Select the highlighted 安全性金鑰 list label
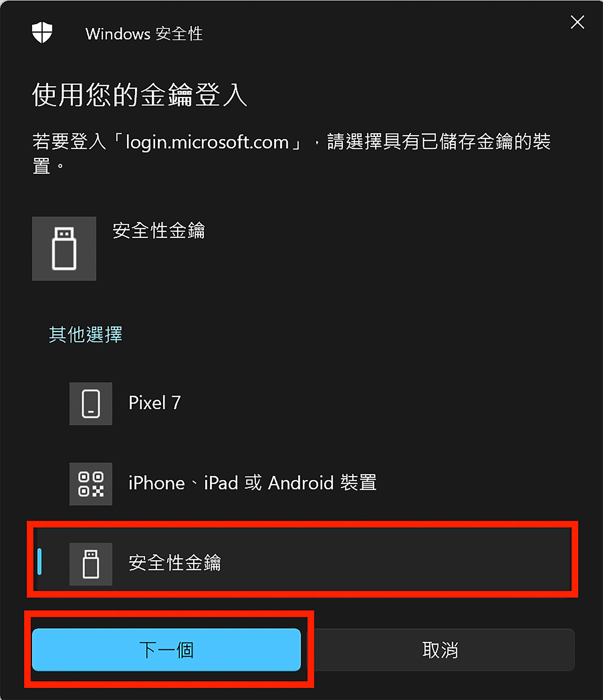The height and width of the screenshot is (700, 603). [x=175, y=563]
